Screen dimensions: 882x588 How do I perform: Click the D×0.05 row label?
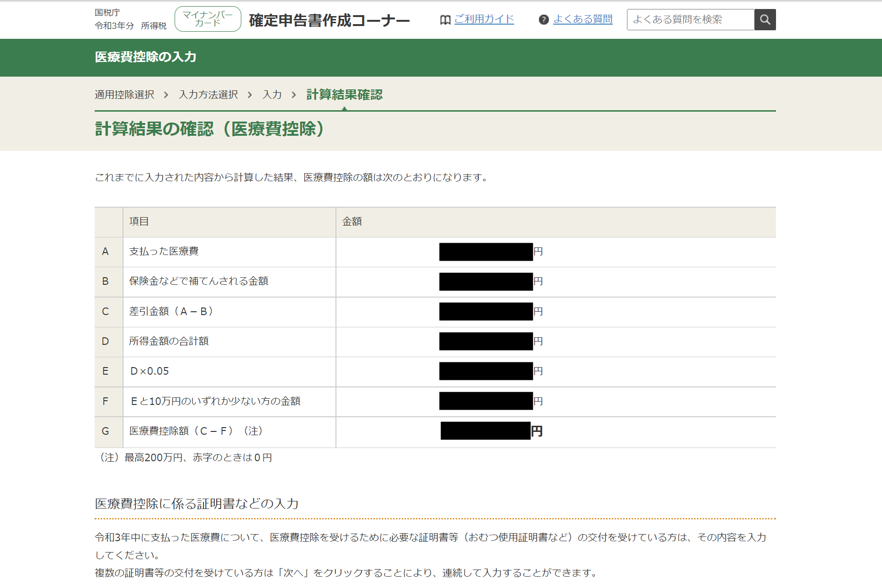click(x=150, y=371)
